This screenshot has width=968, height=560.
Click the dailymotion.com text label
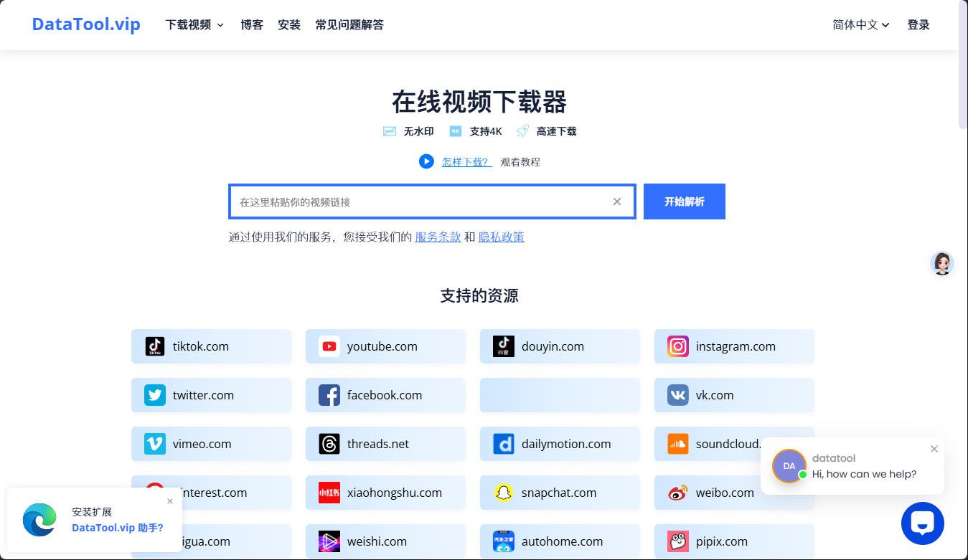point(566,444)
